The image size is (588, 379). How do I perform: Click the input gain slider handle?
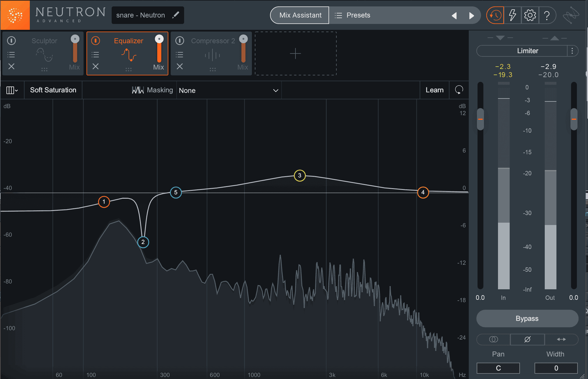pos(480,119)
